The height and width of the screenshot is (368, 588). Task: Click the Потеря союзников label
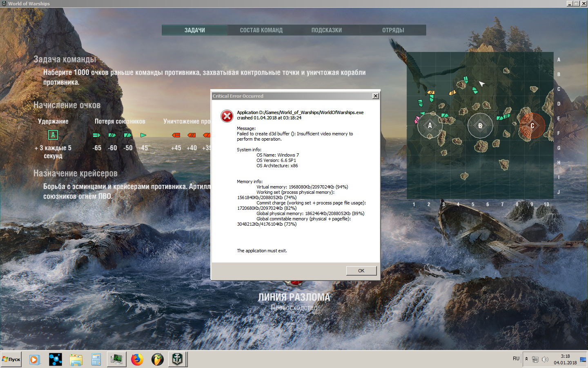point(120,121)
